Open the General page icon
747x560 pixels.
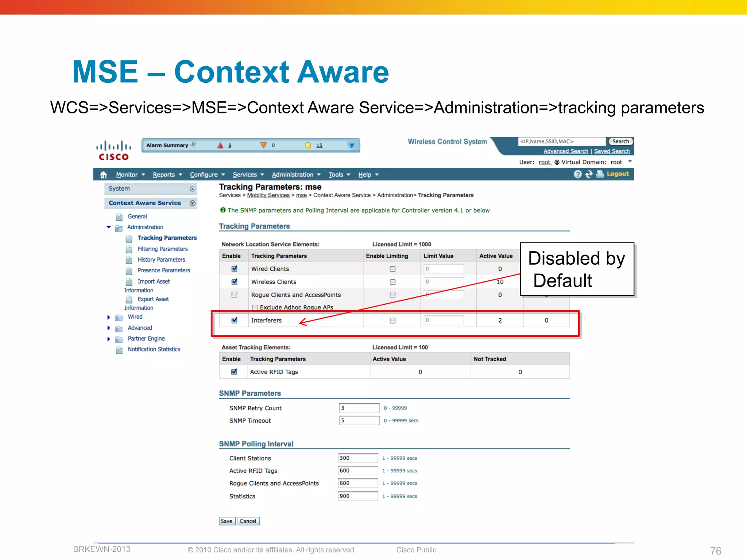(x=119, y=217)
